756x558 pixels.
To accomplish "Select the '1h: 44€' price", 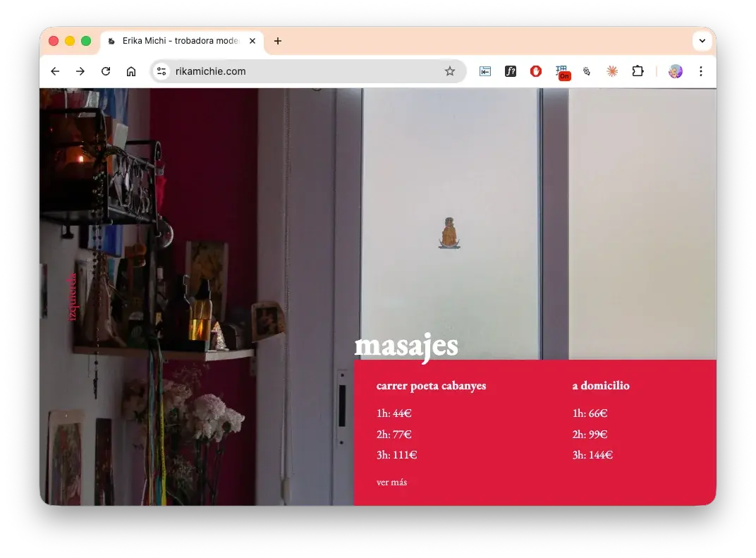I will [394, 413].
